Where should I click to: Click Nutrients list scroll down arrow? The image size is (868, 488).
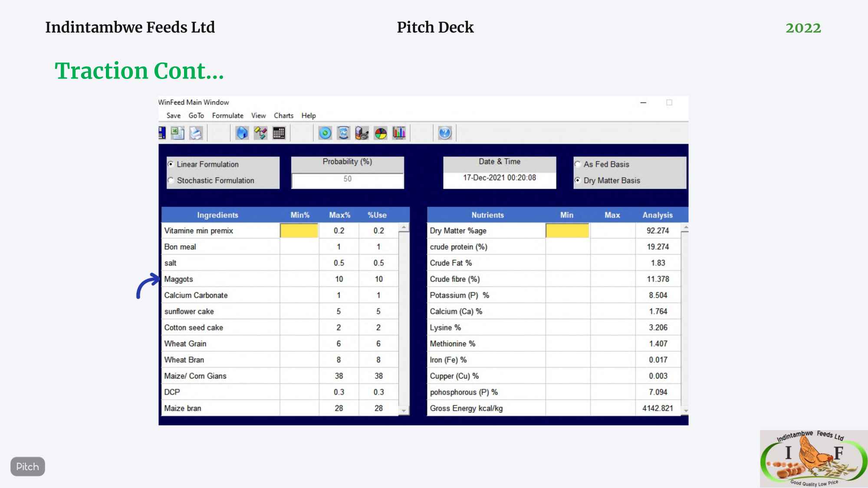tap(685, 411)
